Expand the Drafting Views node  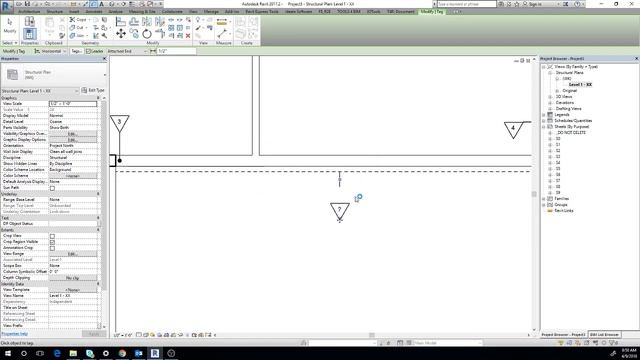click(550, 109)
